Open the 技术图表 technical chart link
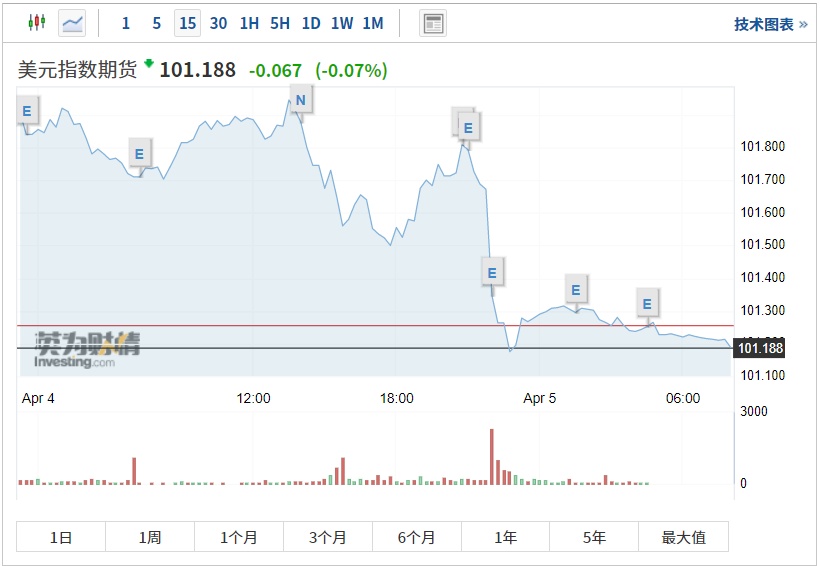 (x=770, y=24)
